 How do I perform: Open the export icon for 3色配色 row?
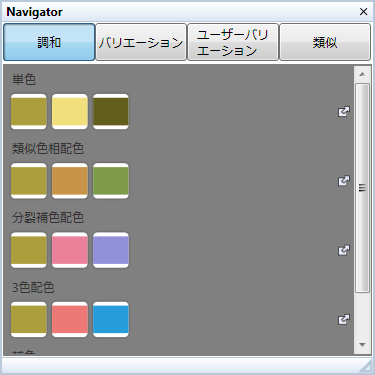pos(344,320)
